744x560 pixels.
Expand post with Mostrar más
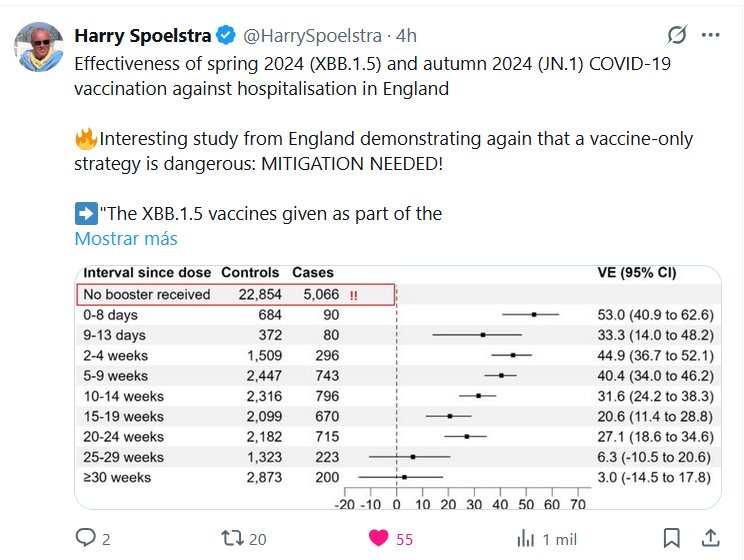(x=126, y=239)
